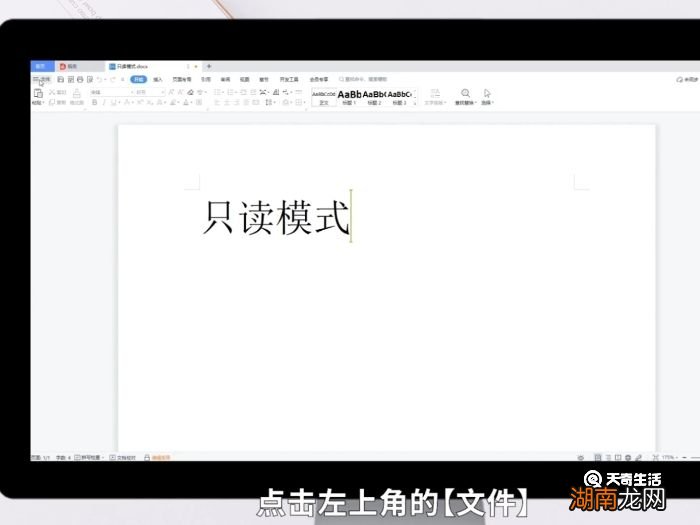The height and width of the screenshot is (525, 700).
Task: Apply the 正文 style
Action: click(x=324, y=97)
